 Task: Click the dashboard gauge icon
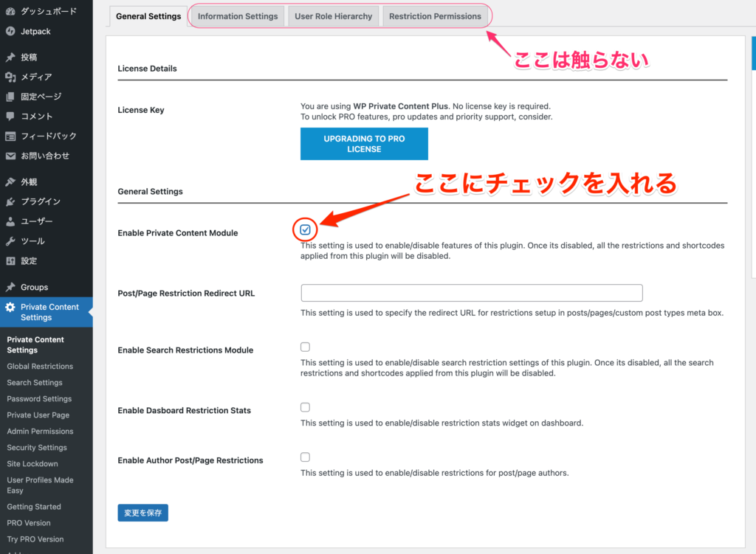(10, 11)
